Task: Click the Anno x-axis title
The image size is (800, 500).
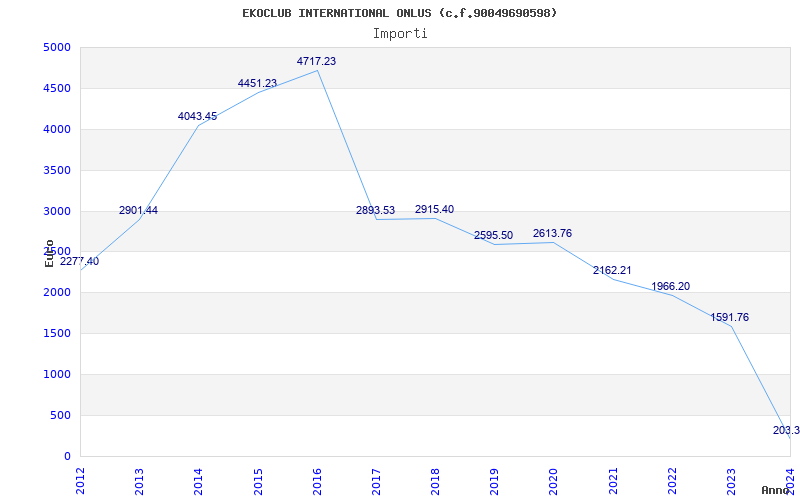Action: pyautogui.click(x=775, y=490)
